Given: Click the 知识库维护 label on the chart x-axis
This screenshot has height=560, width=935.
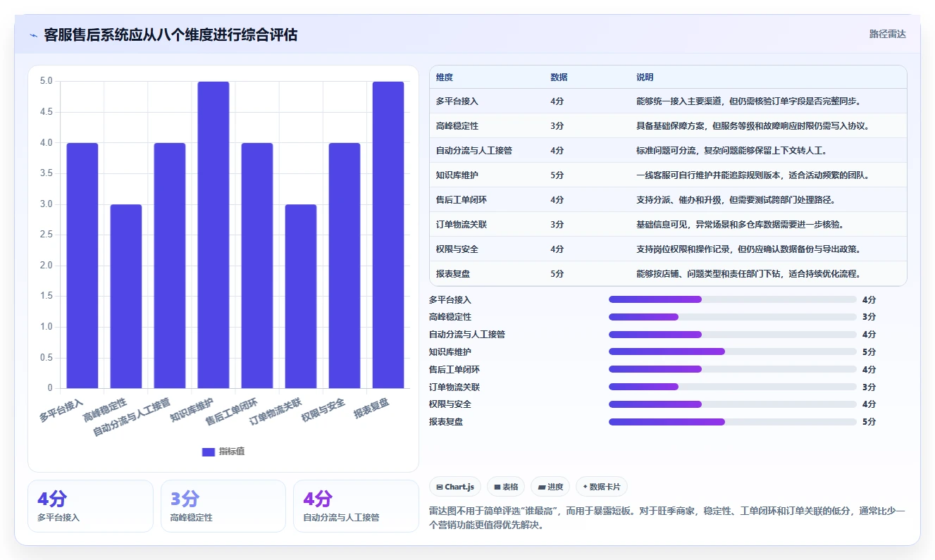Looking at the screenshot, I should click(x=192, y=410).
